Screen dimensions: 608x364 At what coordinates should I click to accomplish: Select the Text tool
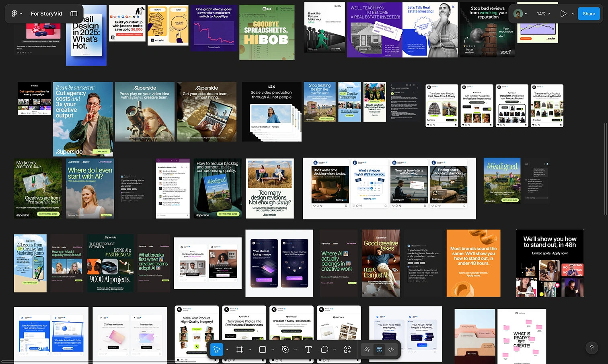308,349
